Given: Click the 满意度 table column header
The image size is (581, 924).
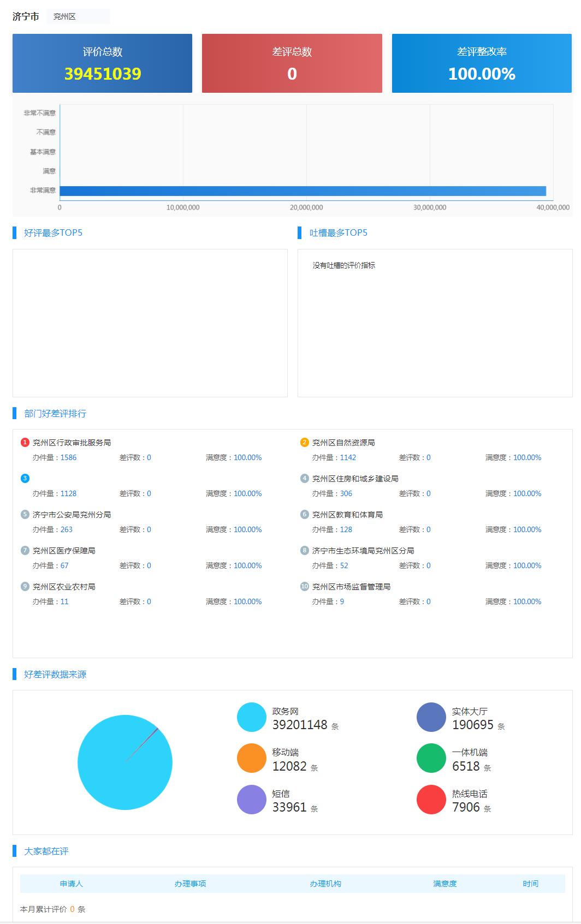Looking at the screenshot, I should pos(444,884).
